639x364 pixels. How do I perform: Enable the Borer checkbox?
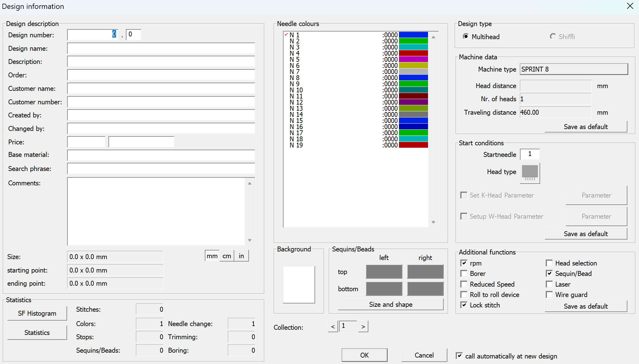coord(464,273)
